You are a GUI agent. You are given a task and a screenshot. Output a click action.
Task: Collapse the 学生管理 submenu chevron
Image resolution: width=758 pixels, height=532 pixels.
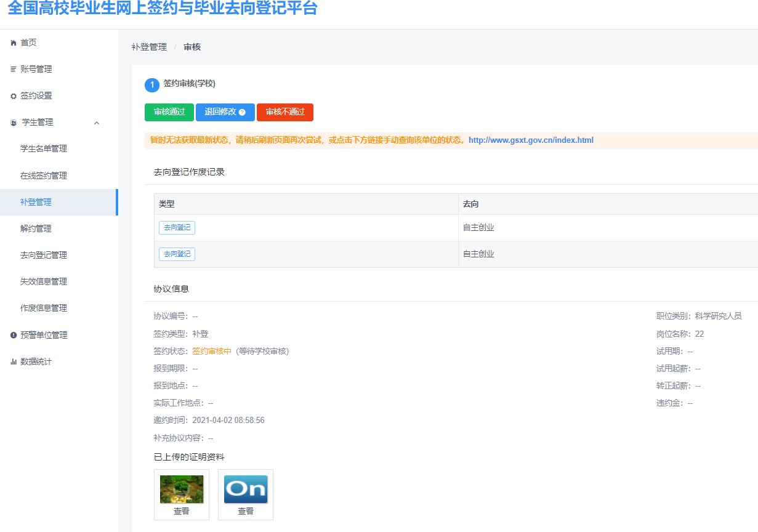click(x=97, y=123)
